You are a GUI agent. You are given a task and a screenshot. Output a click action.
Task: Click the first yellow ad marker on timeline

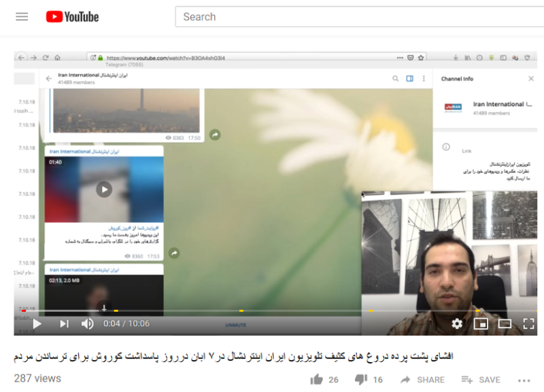tap(116, 310)
